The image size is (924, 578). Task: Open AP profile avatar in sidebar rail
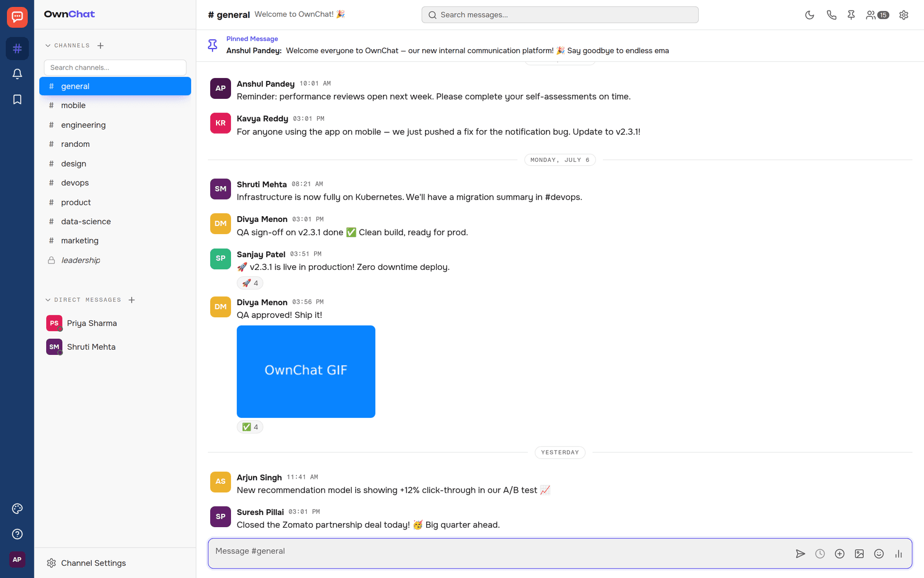point(17,560)
